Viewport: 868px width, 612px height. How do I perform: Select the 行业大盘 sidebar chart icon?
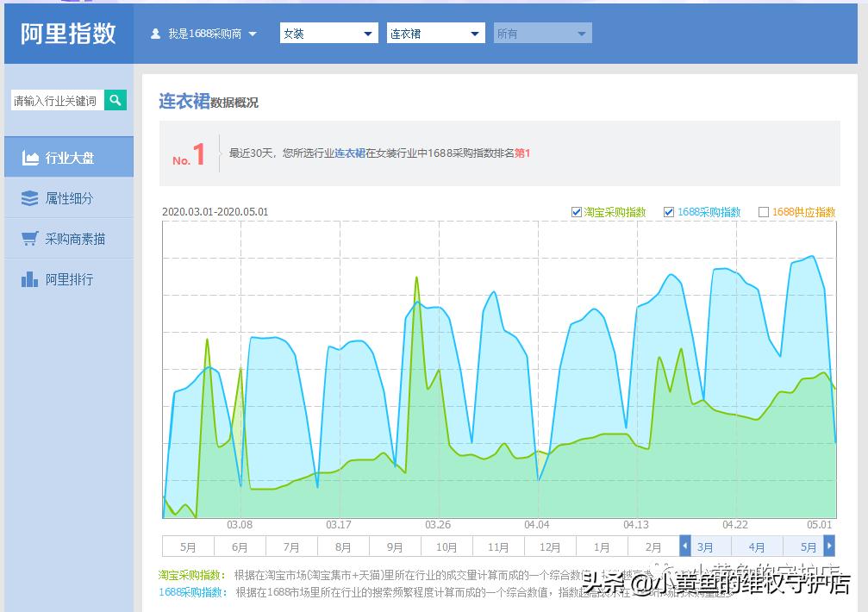point(28,157)
